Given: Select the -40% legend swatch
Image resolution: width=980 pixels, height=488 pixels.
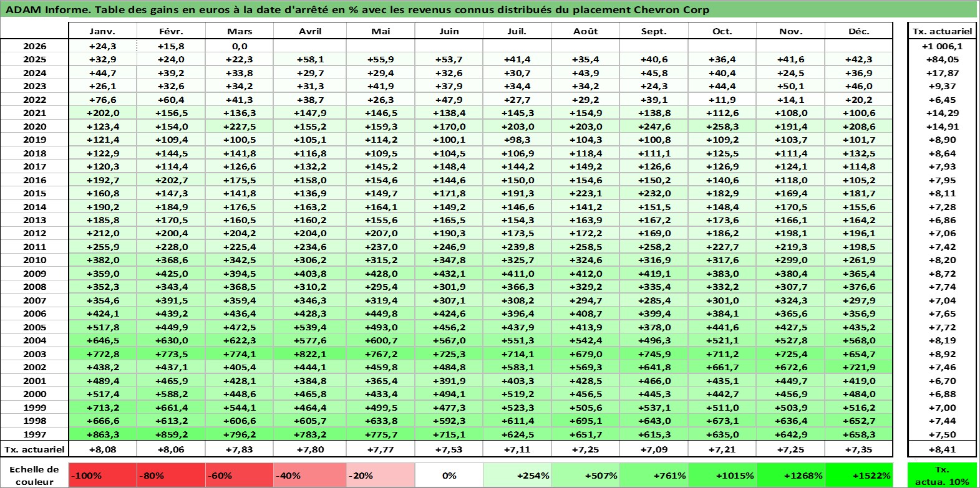Looking at the screenshot, I should pos(310,476).
